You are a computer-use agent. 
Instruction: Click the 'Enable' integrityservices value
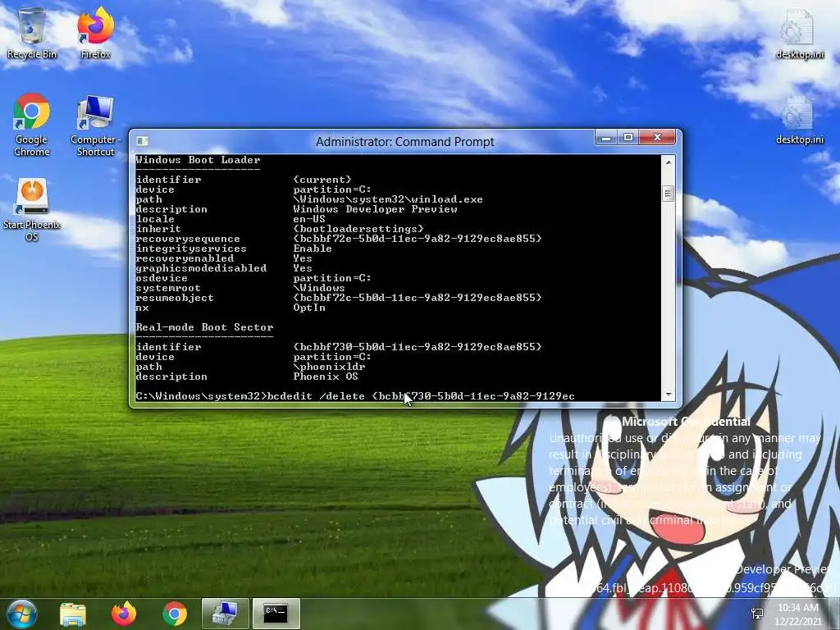point(313,249)
